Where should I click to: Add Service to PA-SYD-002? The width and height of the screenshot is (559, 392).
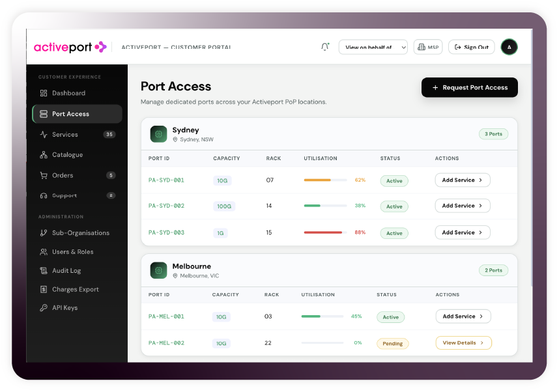pos(463,206)
